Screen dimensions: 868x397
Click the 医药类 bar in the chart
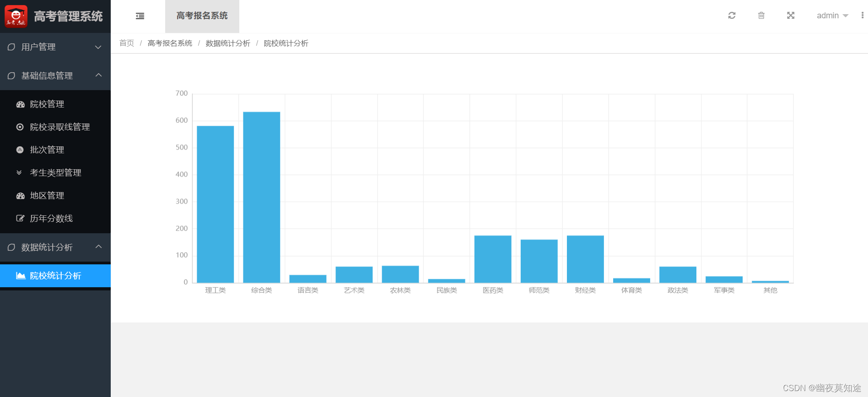coord(493,259)
